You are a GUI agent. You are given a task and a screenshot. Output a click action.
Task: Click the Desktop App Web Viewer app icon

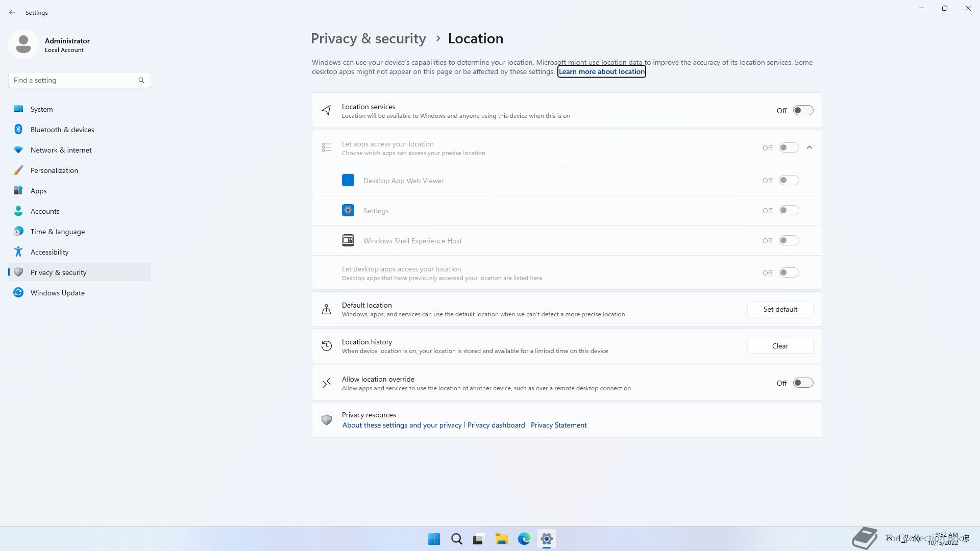(x=348, y=181)
